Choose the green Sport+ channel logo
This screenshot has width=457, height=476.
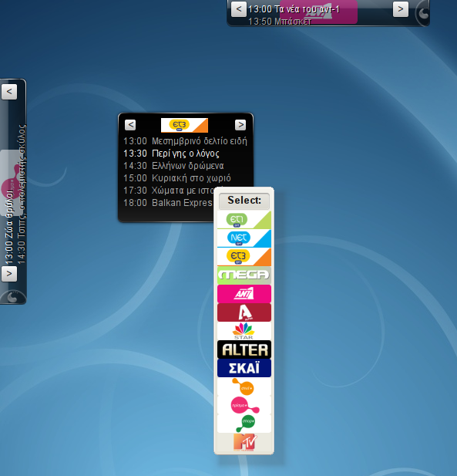click(x=244, y=424)
